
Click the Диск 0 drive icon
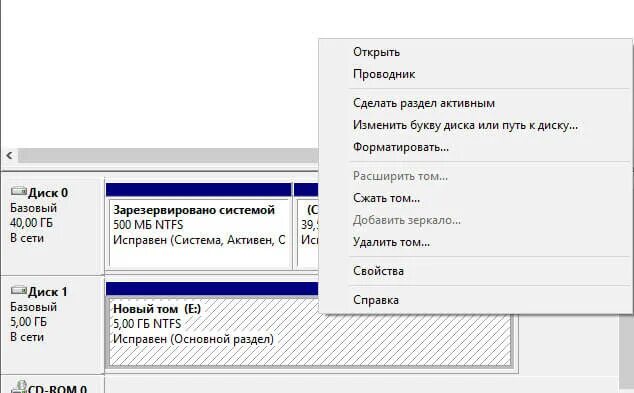pos(18,191)
